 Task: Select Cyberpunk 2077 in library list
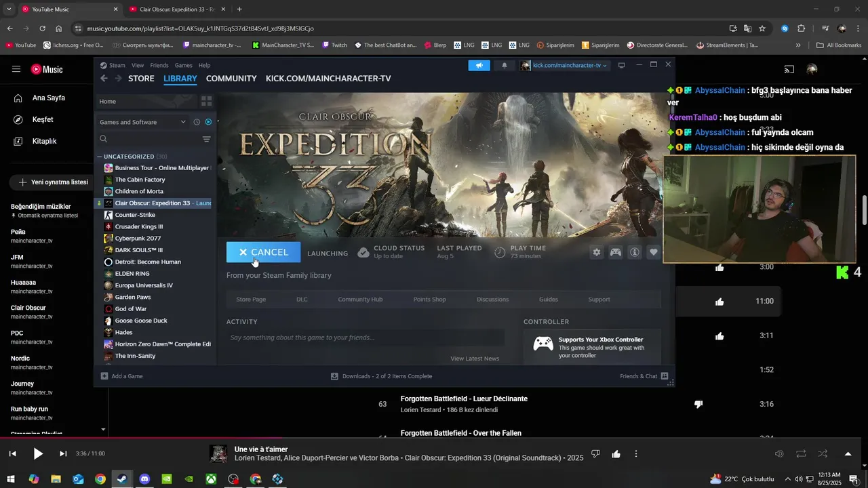(x=138, y=239)
